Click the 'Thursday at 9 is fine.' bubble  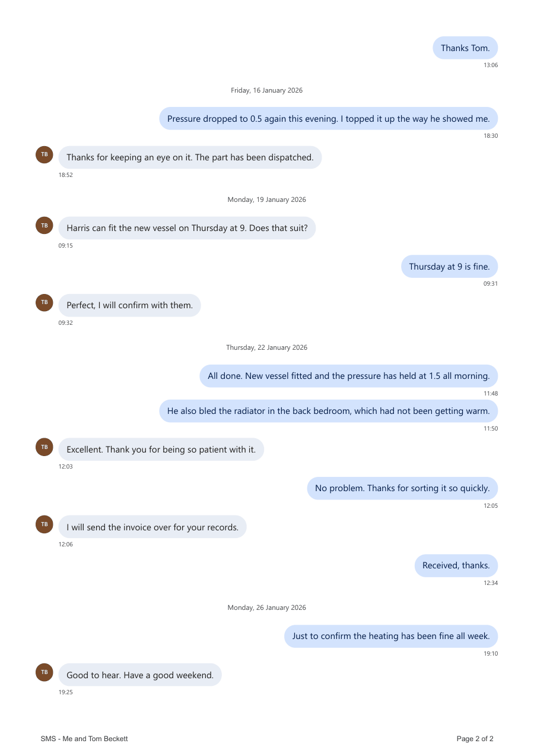[x=449, y=267]
